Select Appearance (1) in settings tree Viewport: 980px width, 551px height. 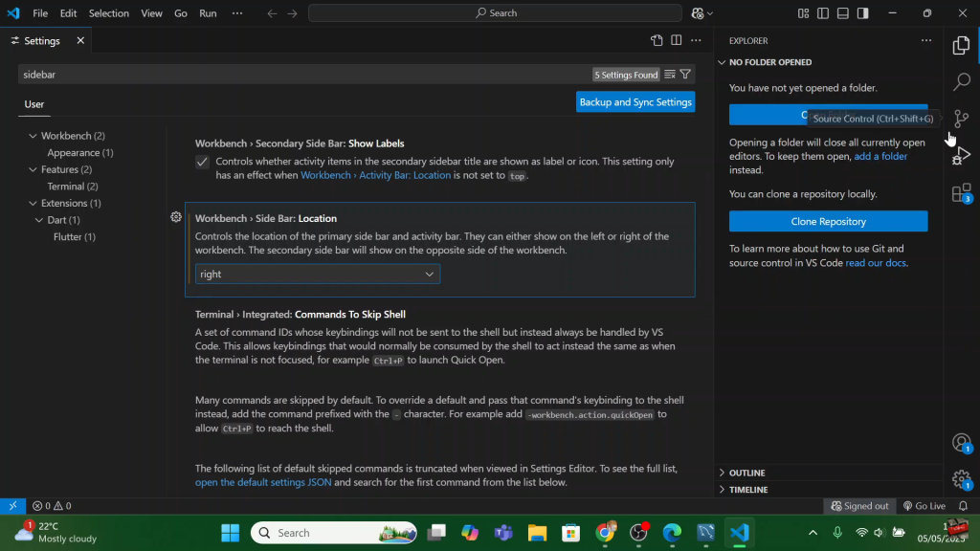80,152
